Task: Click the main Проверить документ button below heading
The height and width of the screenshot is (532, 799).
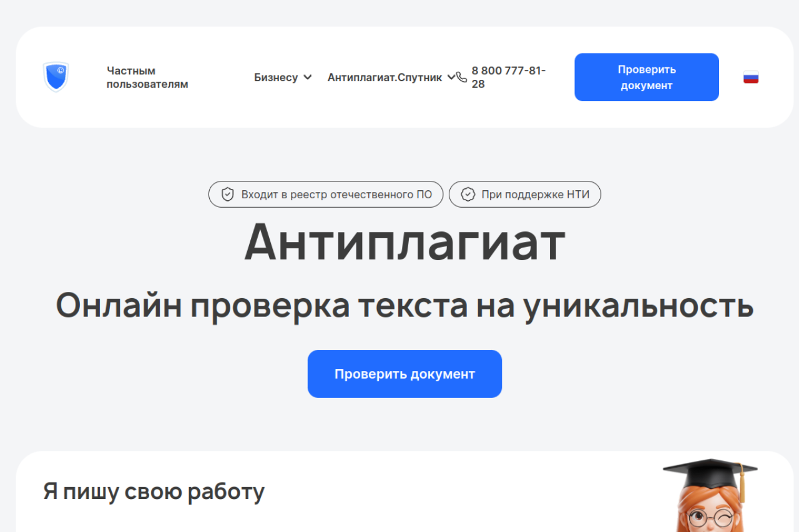Action: click(x=404, y=374)
